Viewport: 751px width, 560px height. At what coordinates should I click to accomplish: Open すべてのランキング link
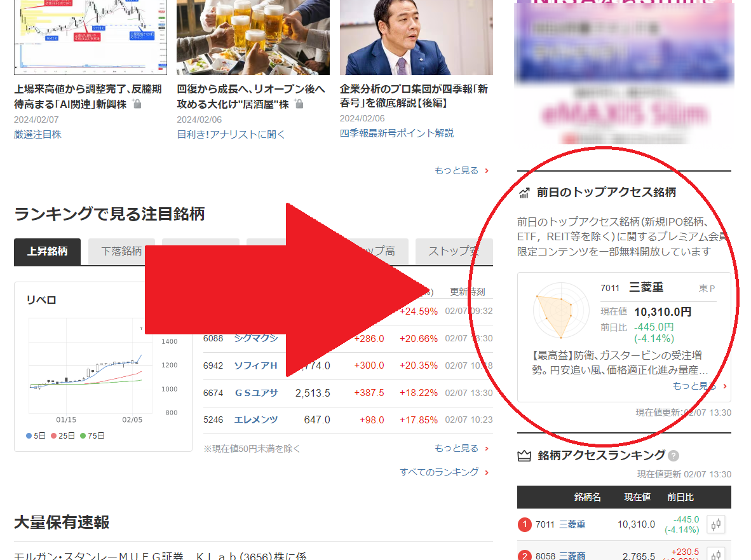tap(444, 472)
